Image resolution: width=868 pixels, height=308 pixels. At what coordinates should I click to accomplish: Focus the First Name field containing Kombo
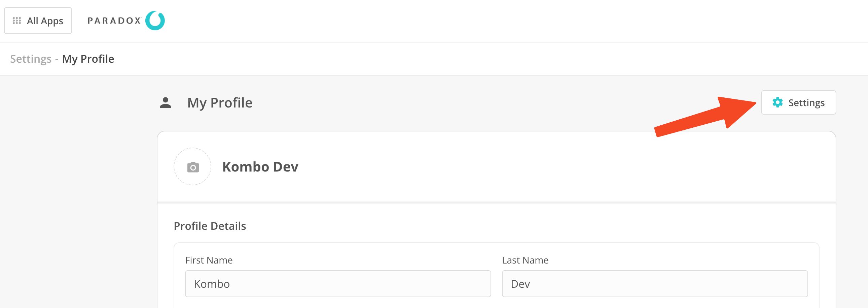point(338,284)
